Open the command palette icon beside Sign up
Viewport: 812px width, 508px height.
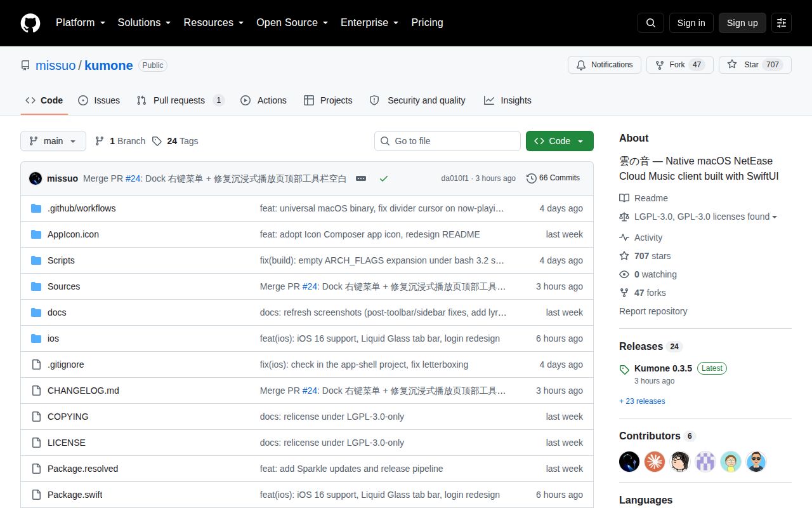[x=782, y=23]
